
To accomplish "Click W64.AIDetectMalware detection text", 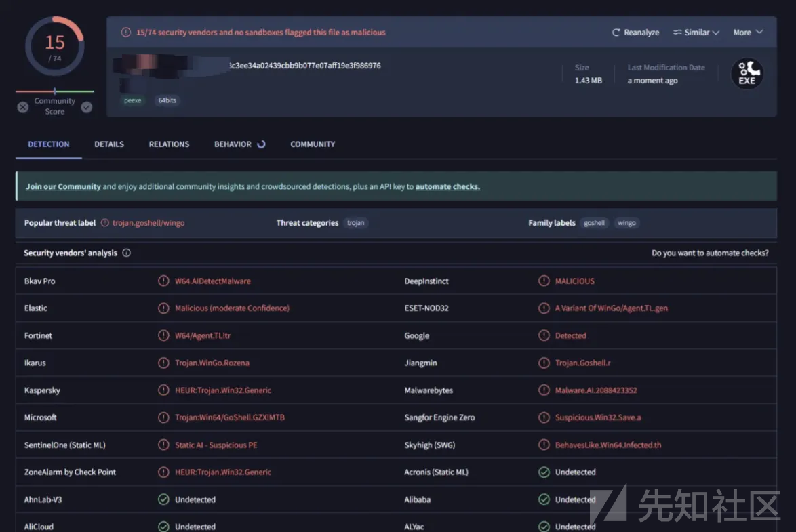I will pyautogui.click(x=213, y=281).
